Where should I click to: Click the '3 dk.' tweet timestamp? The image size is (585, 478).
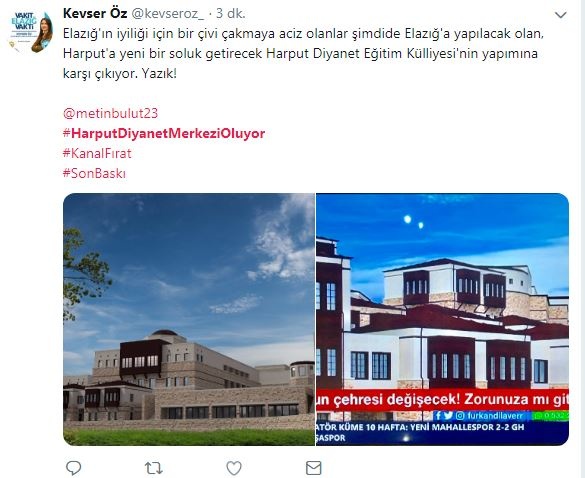tap(231, 13)
